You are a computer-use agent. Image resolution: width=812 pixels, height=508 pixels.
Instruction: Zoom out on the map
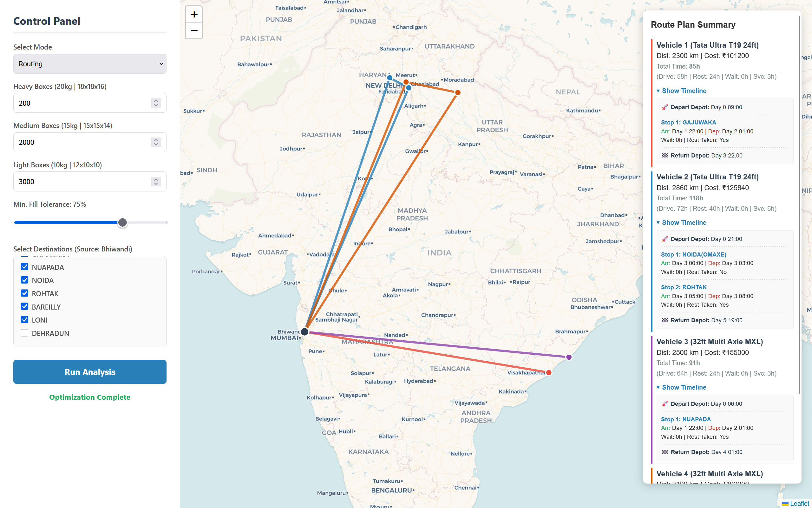pyautogui.click(x=194, y=30)
